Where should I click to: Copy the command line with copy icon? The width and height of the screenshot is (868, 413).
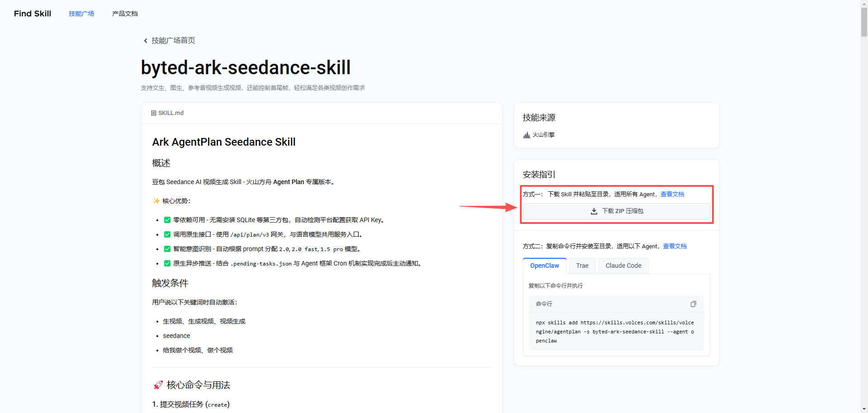pos(693,304)
